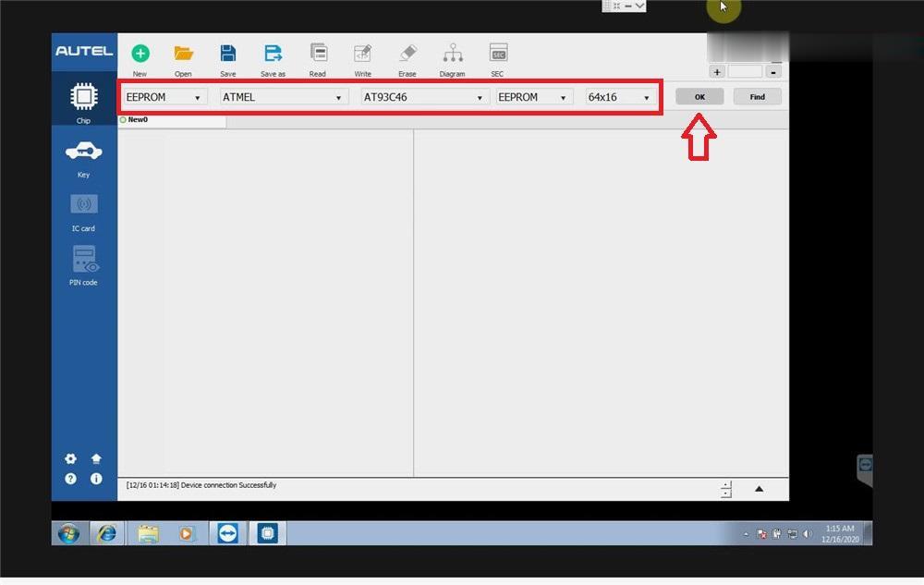The height and width of the screenshot is (585, 924).
Task: Open the Windows Start button
Action: point(69,534)
